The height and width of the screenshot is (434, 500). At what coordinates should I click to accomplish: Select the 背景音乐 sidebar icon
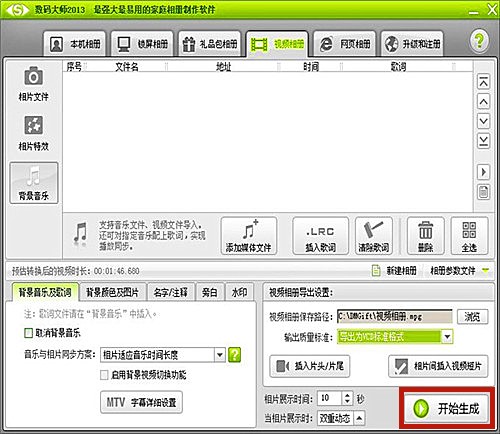point(34,183)
